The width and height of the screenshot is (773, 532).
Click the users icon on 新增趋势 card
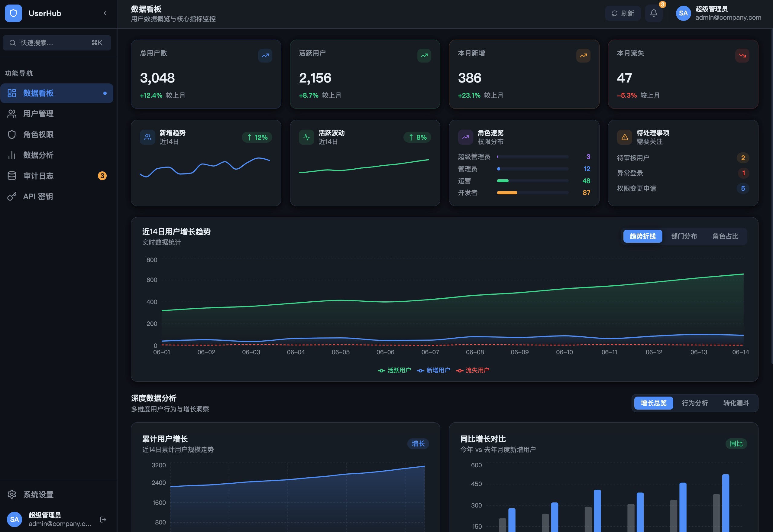pos(147,137)
